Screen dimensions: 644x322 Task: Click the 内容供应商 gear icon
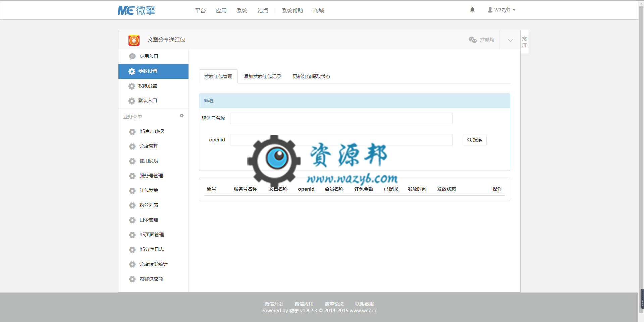132,279
